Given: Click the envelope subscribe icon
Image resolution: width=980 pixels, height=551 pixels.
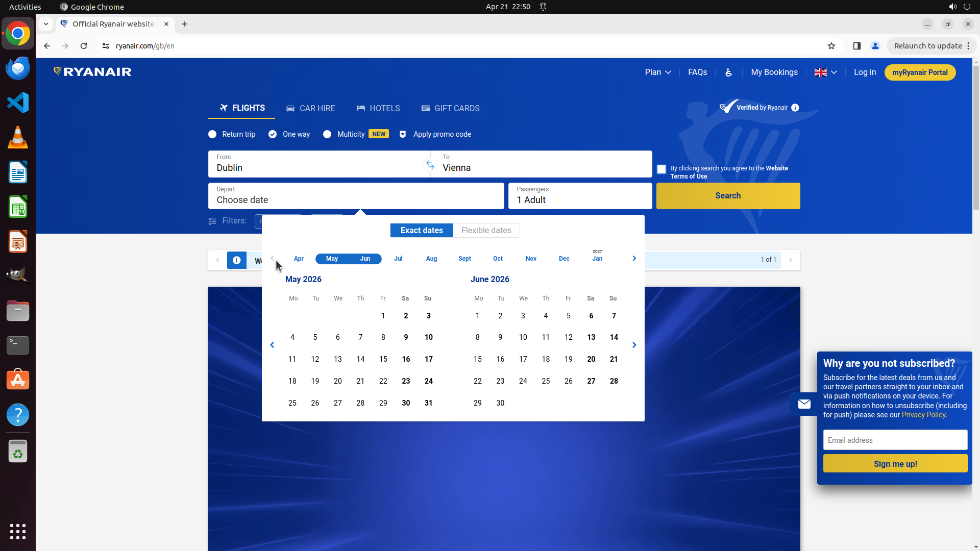Looking at the screenshot, I should [x=804, y=404].
